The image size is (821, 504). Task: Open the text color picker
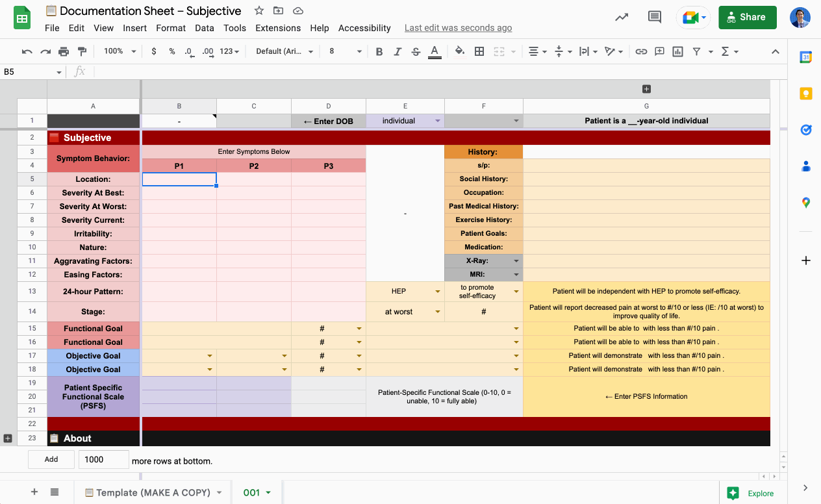point(435,51)
